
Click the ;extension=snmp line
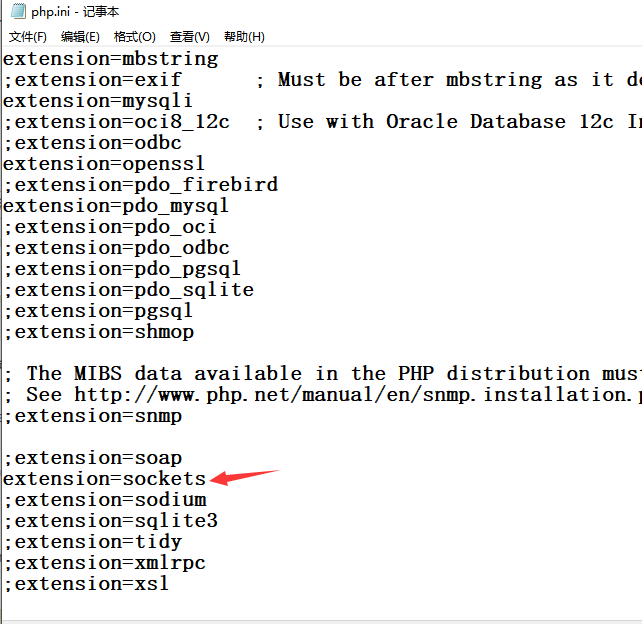(x=93, y=416)
